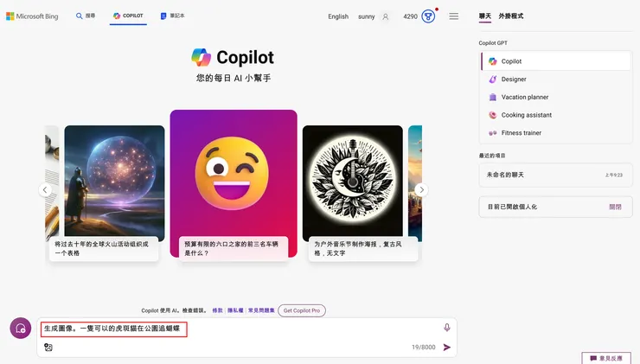Add an image with the image icon

coord(48,348)
